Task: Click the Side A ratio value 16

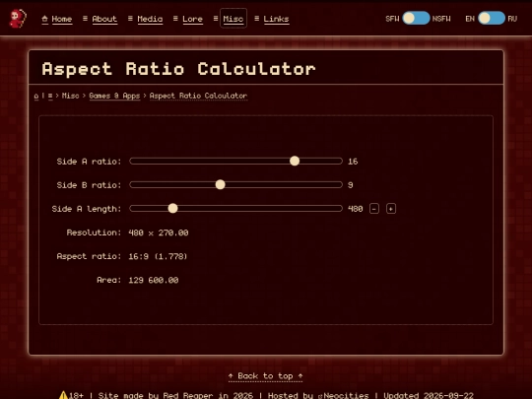Action: click(x=353, y=162)
